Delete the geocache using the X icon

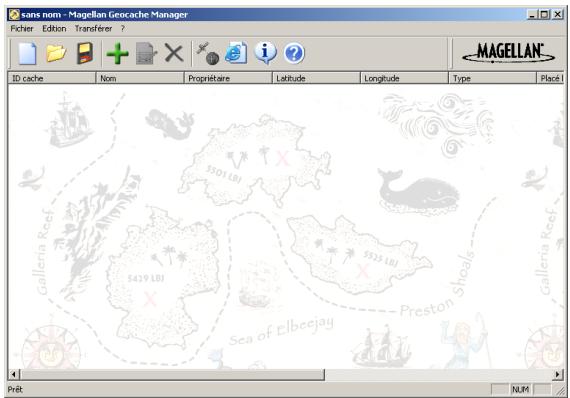pyautogui.click(x=174, y=53)
